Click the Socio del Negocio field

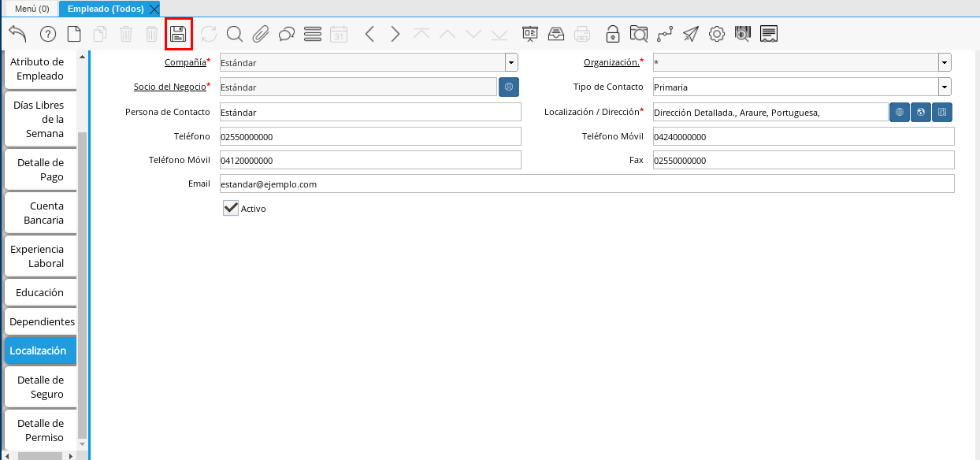(358, 87)
